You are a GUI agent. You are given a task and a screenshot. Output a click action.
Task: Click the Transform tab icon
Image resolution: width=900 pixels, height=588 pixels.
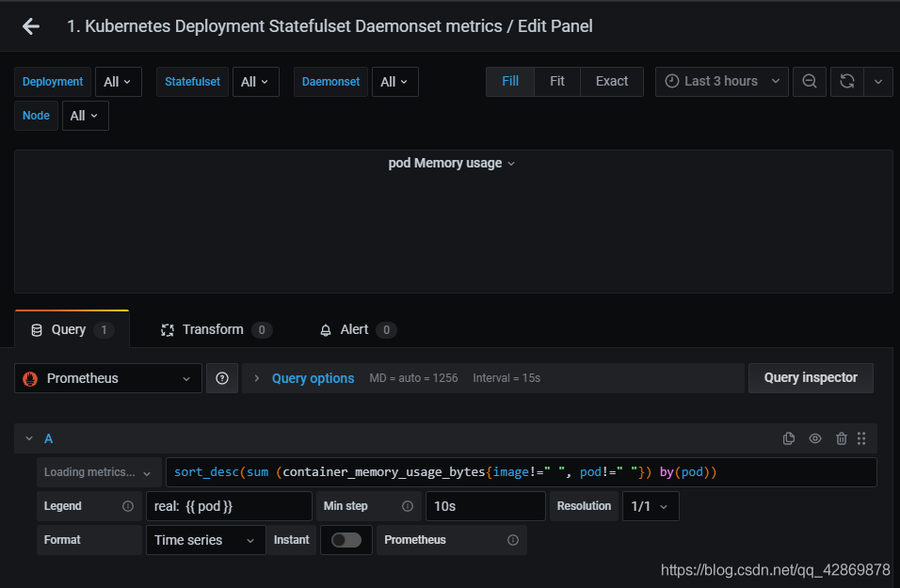168,330
